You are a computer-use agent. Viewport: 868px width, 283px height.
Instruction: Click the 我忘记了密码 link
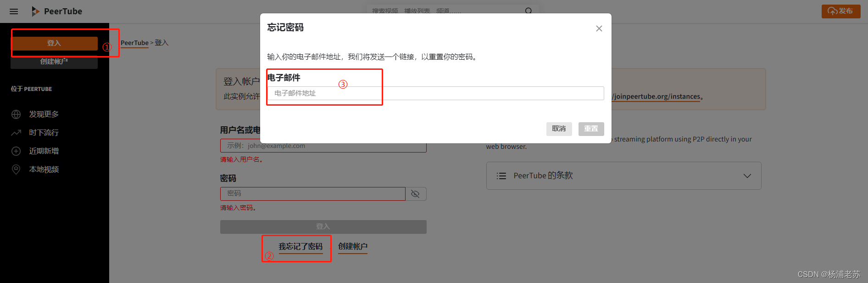pyautogui.click(x=300, y=247)
